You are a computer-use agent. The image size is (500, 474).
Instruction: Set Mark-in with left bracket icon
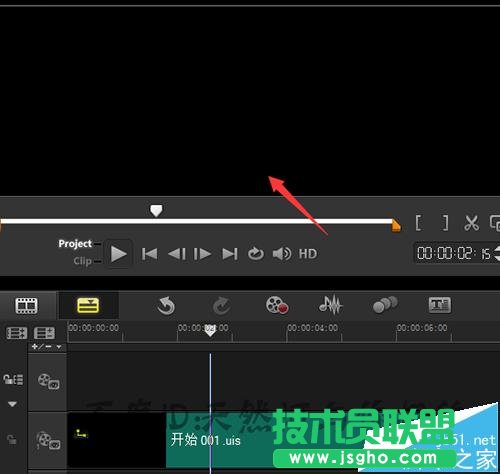(x=419, y=223)
